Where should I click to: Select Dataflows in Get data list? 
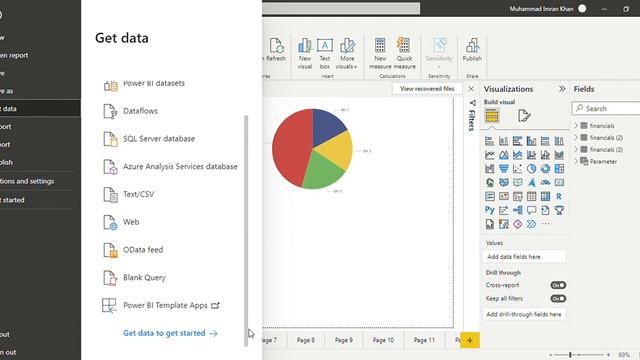[131, 111]
